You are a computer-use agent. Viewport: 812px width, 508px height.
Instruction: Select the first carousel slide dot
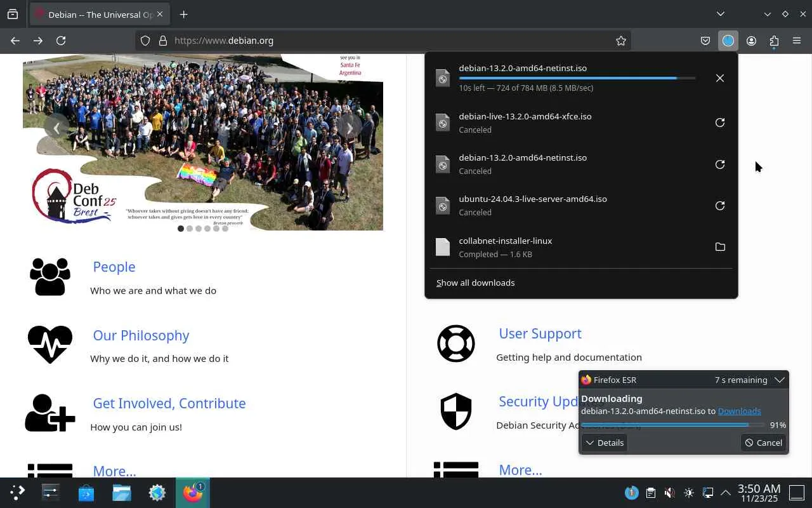[x=181, y=229]
